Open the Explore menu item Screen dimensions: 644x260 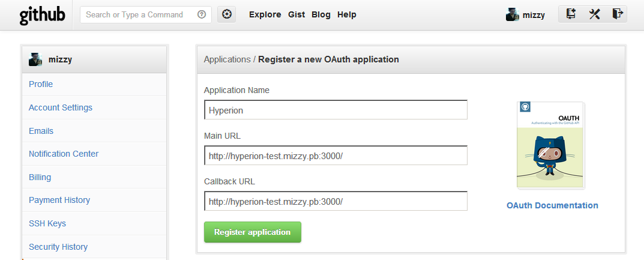coord(265,15)
